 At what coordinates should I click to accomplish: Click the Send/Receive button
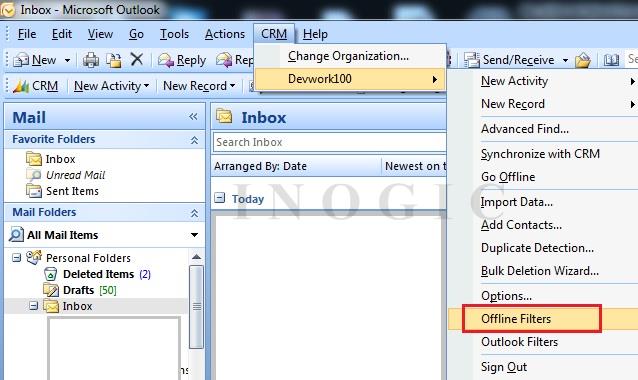[x=510, y=60]
